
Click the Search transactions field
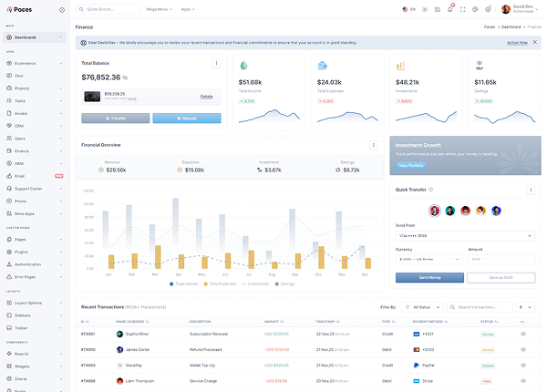point(483,307)
